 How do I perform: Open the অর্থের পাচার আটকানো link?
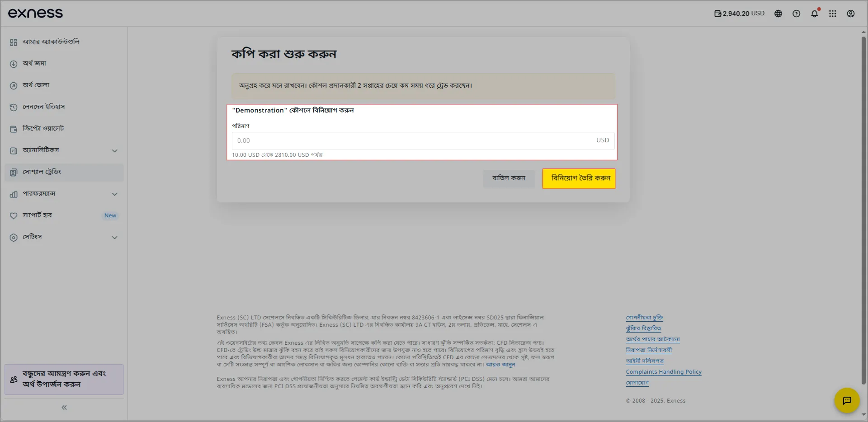click(x=653, y=339)
